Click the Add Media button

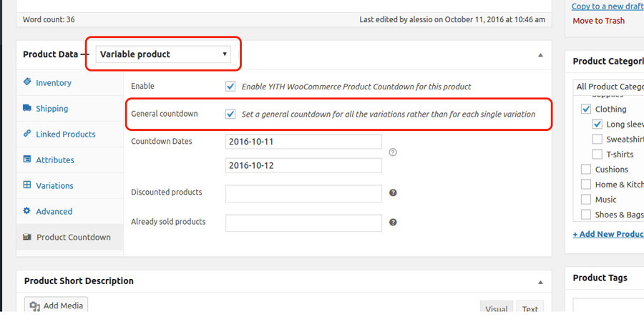pyautogui.click(x=56, y=306)
